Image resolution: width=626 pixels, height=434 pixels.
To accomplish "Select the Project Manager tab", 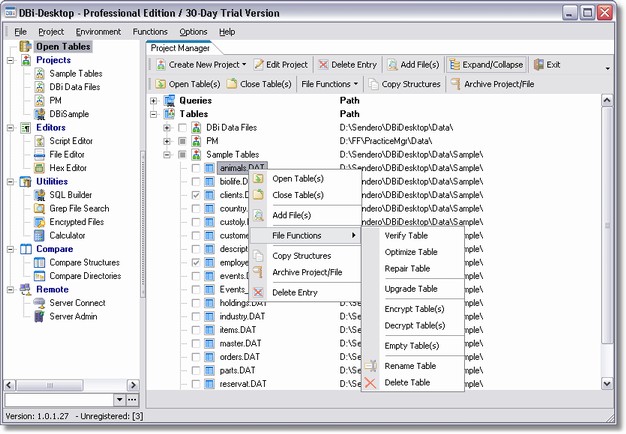I will [x=180, y=48].
